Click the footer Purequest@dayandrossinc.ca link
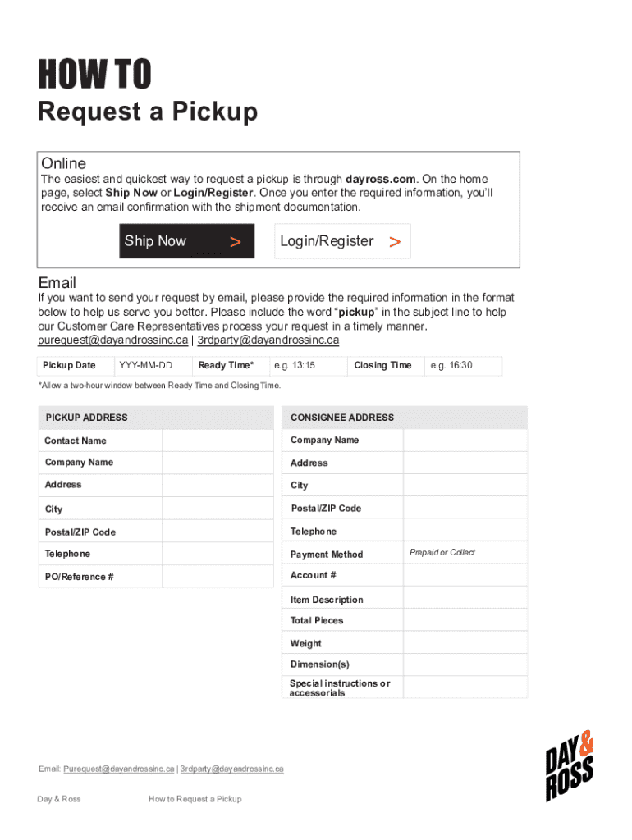 tap(119, 769)
